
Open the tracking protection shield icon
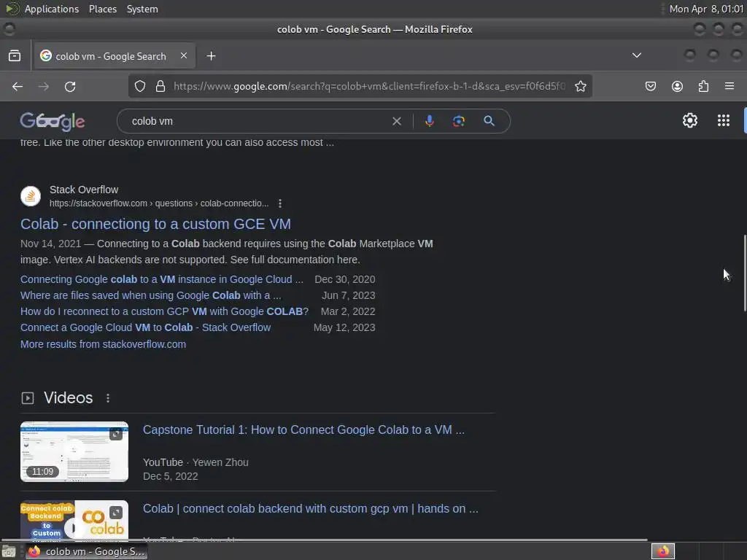139,86
